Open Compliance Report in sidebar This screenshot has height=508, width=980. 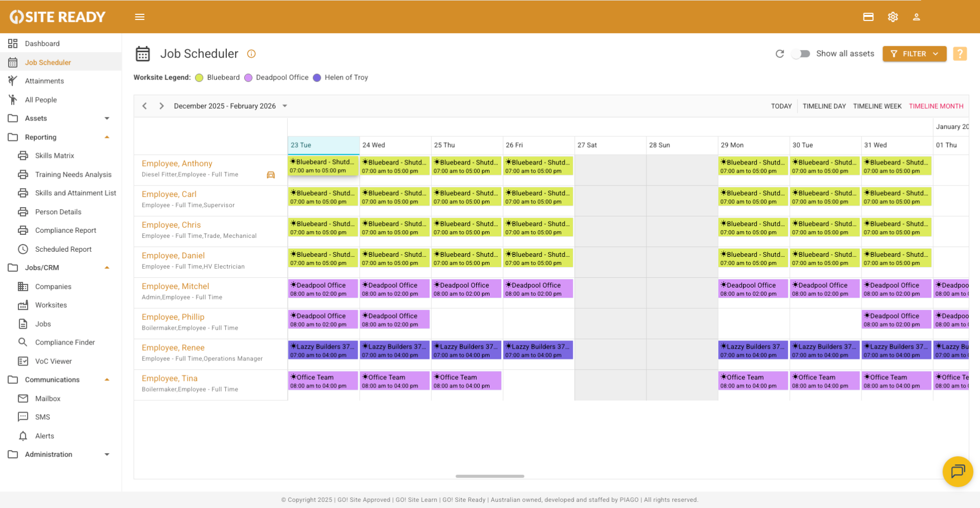pos(66,231)
